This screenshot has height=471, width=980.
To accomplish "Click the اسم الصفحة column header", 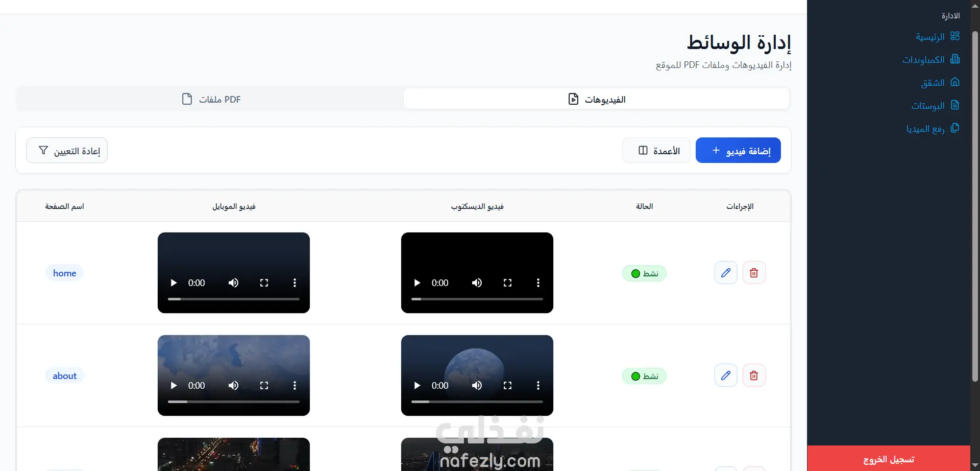I will 64,206.
